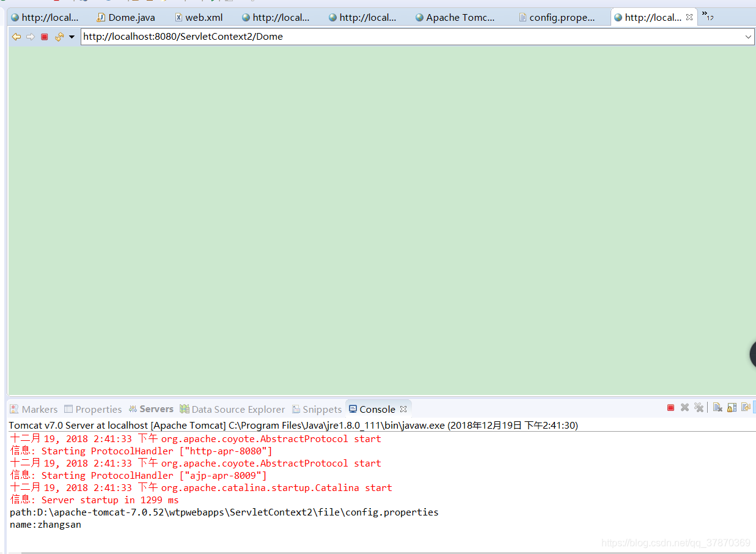Click the path: config.properties output line
This screenshot has height=554, width=756.
pyautogui.click(x=224, y=512)
